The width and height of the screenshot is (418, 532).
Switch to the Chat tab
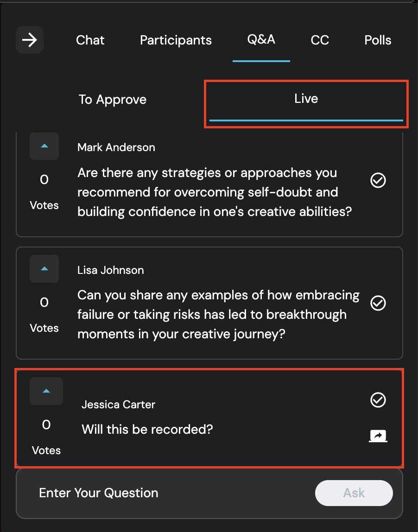[x=90, y=40]
